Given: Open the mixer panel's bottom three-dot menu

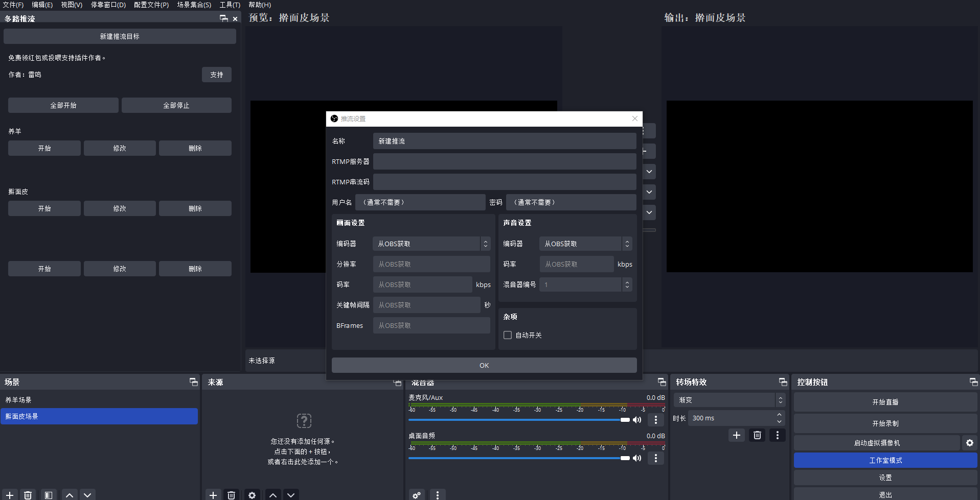Looking at the screenshot, I should [x=438, y=495].
